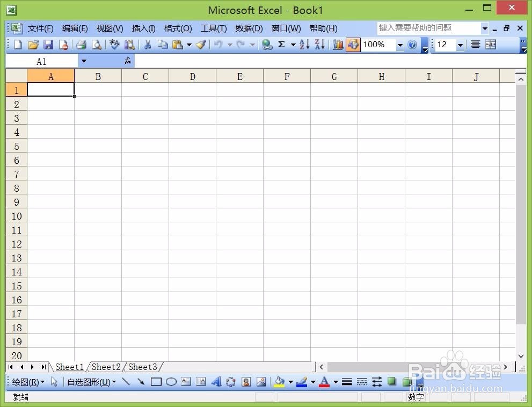The height and width of the screenshot is (407, 532).
Task: Click the Cut scissors icon
Action: pos(148,45)
